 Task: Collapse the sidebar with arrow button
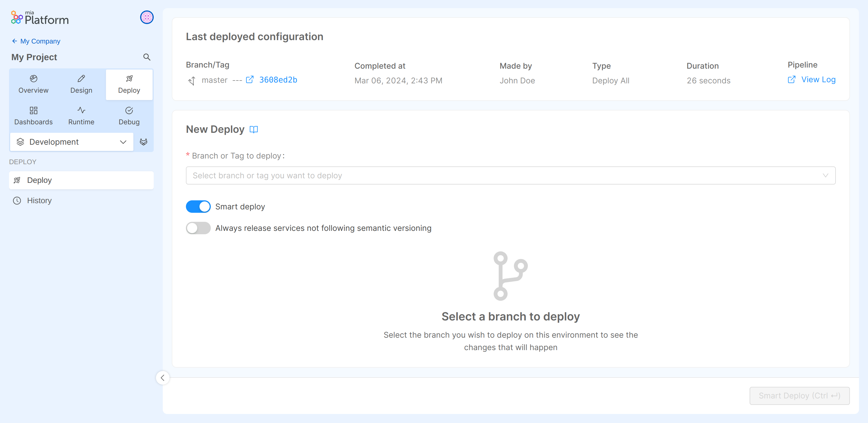coord(162,378)
